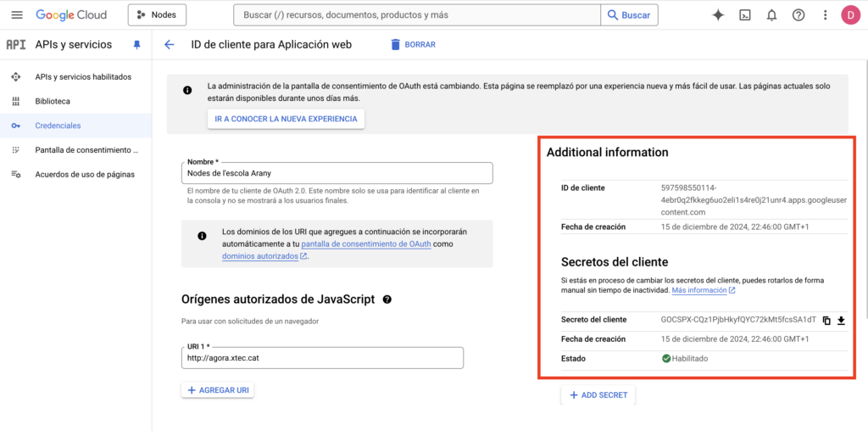This screenshot has height=431, width=868.
Task: Open the dominios autorizados link
Action: [x=264, y=256]
